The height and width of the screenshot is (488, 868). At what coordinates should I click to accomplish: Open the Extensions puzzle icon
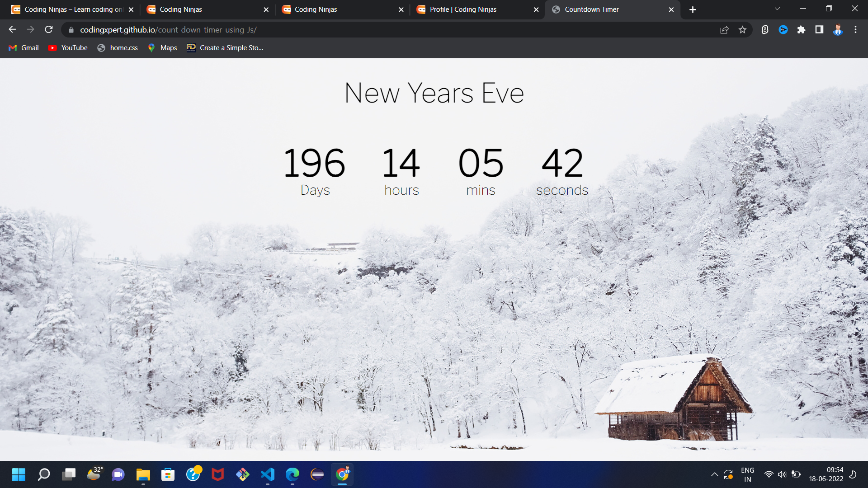click(801, 30)
